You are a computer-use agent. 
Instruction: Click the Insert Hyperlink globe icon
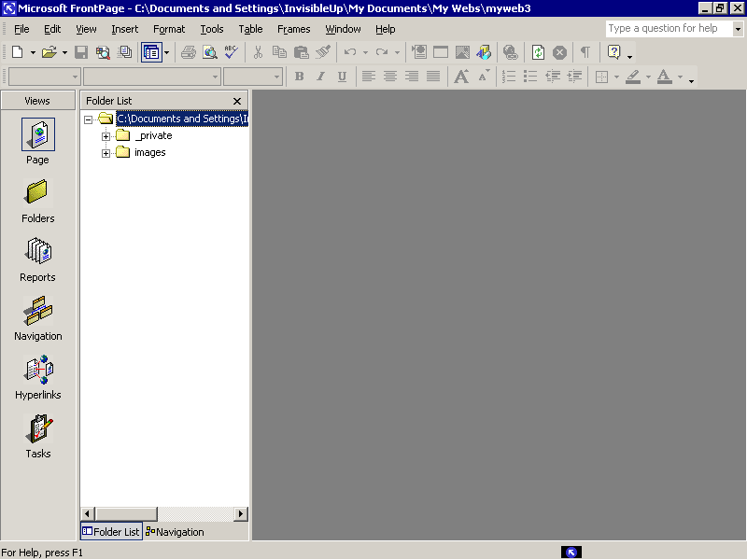point(511,52)
